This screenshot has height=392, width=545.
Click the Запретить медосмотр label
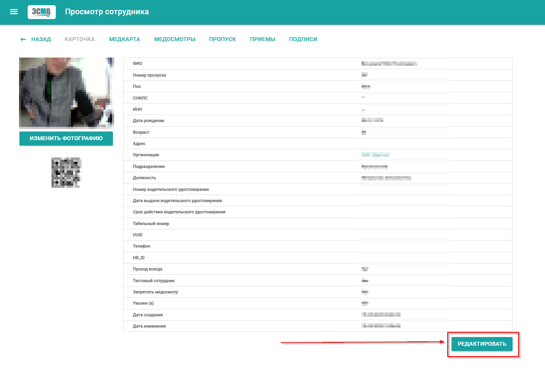click(155, 292)
